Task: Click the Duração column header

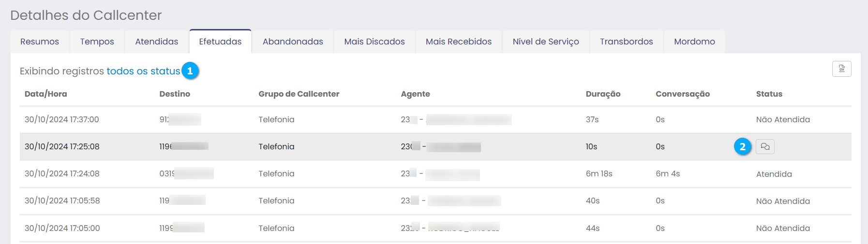Action: [603, 94]
